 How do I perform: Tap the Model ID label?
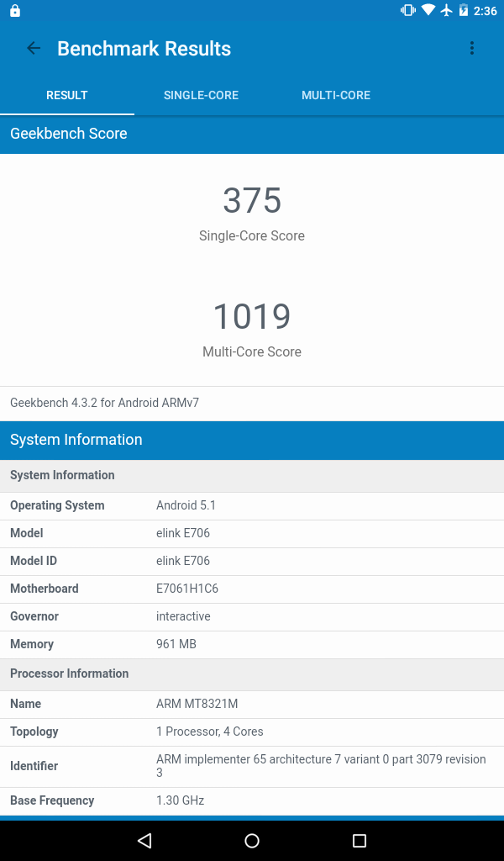pyautogui.click(x=34, y=561)
